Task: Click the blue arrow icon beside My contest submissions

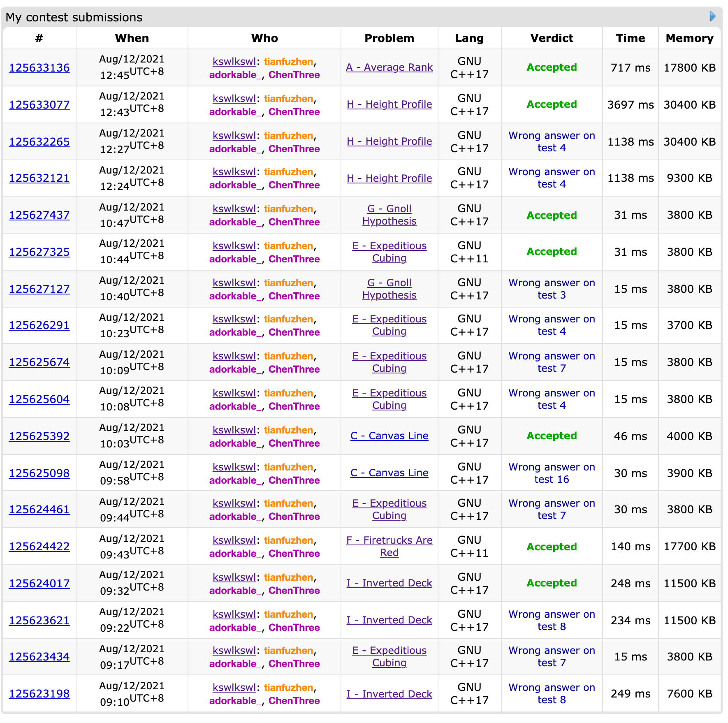Action: (x=712, y=16)
